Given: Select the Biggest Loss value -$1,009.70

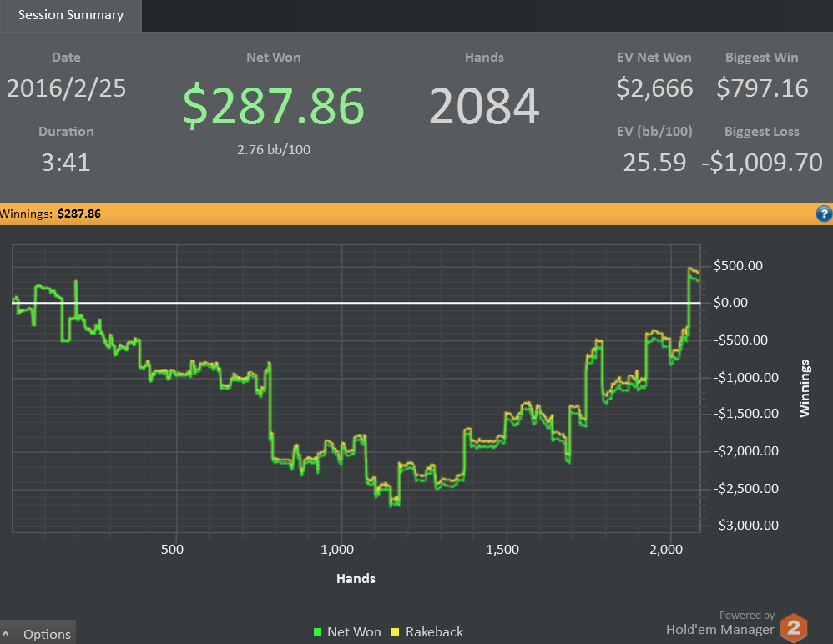Looking at the screenshot, I should [x=762, y=163].
